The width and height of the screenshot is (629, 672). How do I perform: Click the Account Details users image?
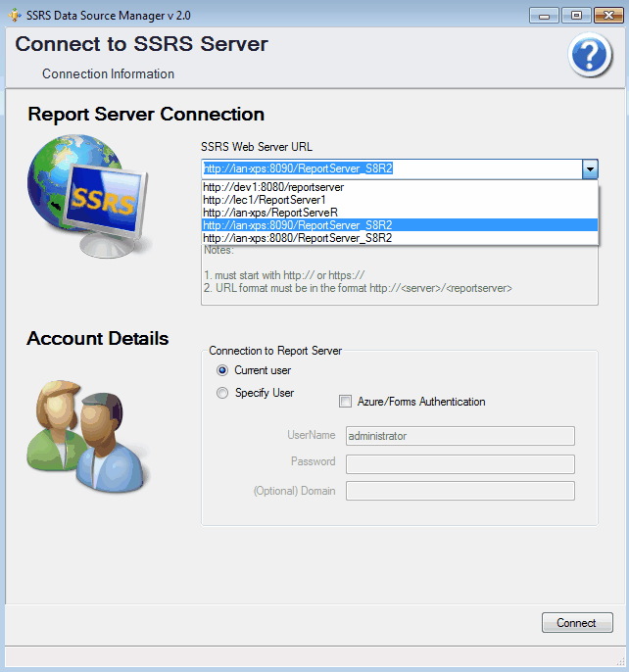point(89,436)
